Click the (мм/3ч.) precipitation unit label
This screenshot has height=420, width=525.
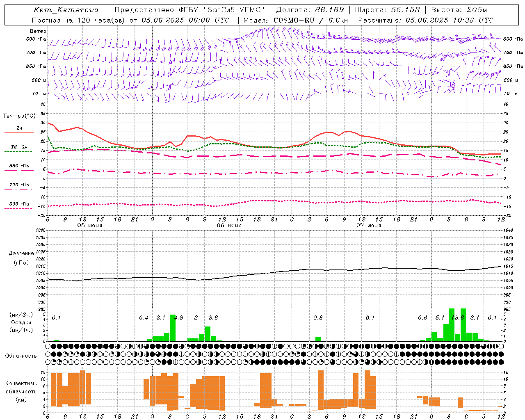point(21,315)
